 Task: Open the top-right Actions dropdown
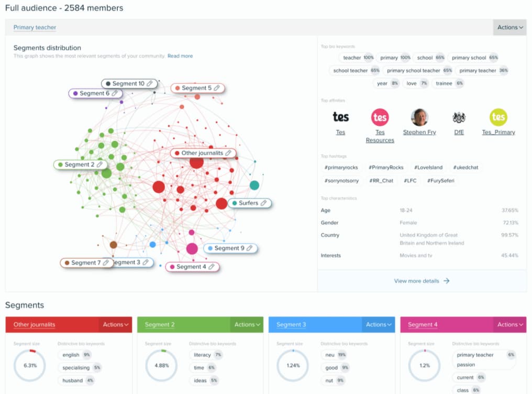click(509, 27)
